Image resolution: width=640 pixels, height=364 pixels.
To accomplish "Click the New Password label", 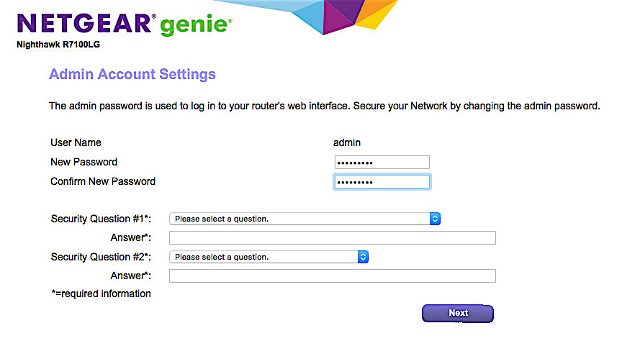I will [84, 163].
